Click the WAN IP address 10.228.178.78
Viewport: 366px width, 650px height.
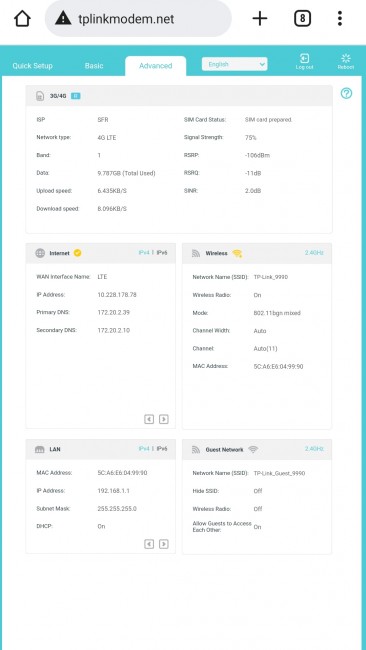(x=117, y=295)
